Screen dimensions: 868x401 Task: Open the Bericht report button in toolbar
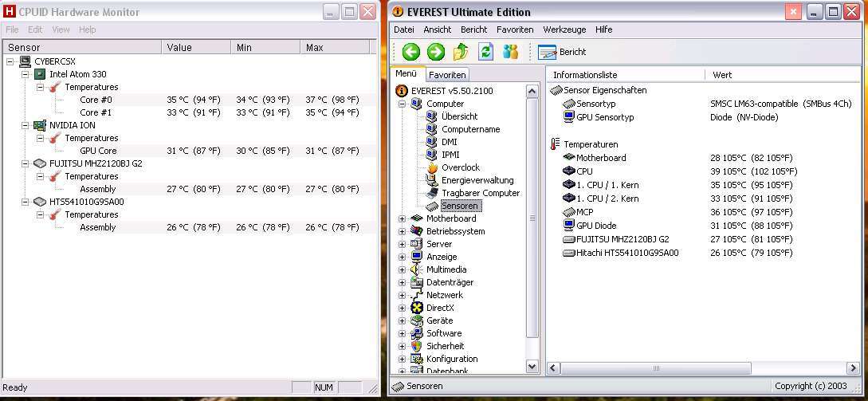tap(562, 52)
